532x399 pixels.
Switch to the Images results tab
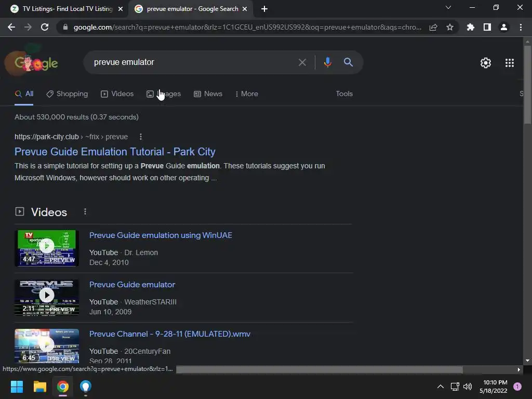click(x=164, y=94)
